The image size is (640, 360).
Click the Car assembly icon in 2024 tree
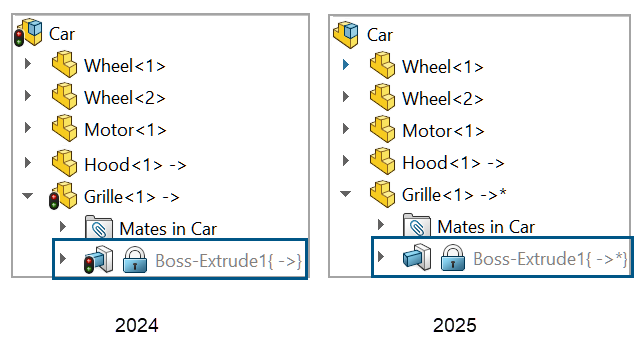[29, 33]
